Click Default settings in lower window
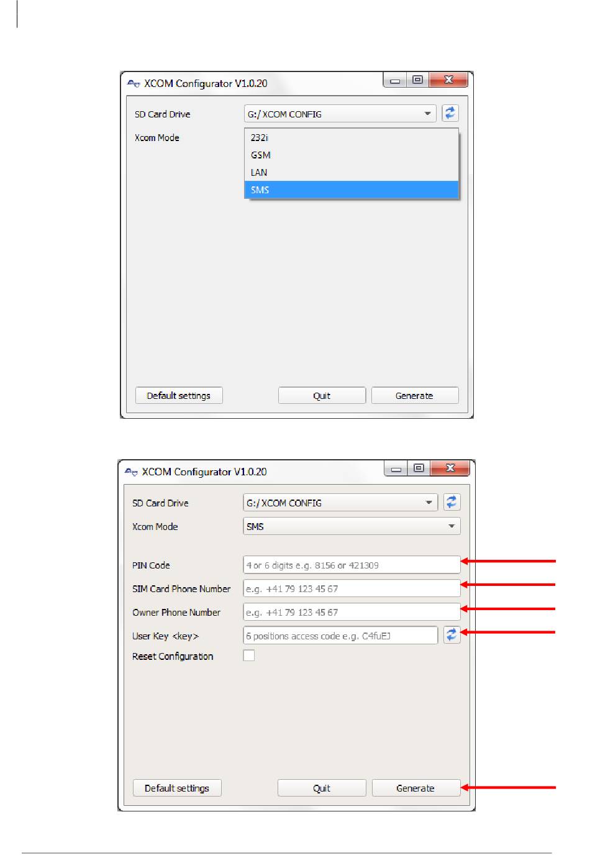The image size is (590, 868). click(x=177, y=788)
